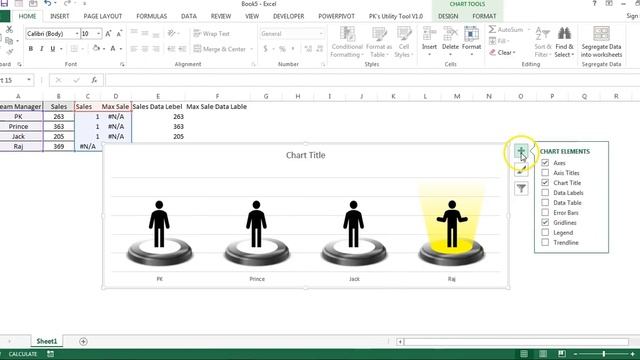
Task: Click the AutoSum icon
Action: pos(493,29)
